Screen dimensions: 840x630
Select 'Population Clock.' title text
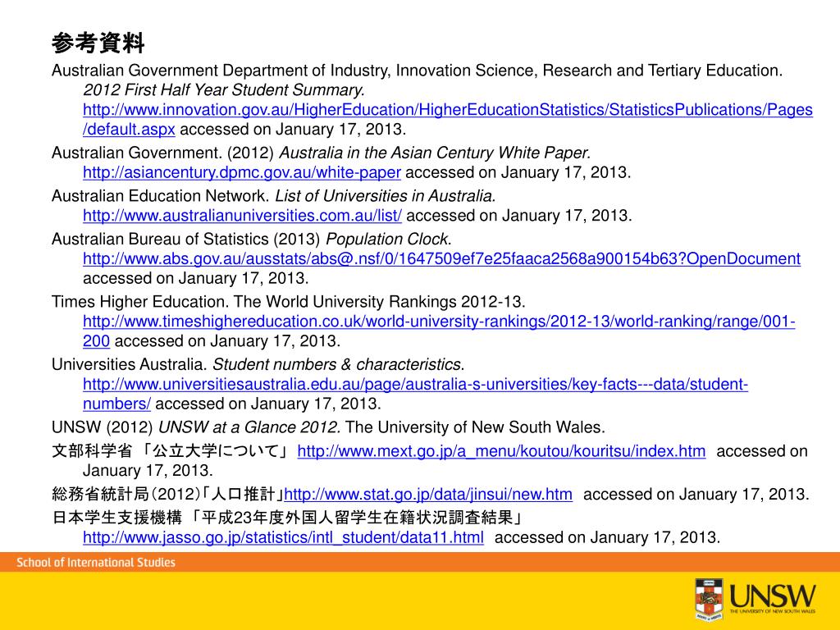coord(389,239)
